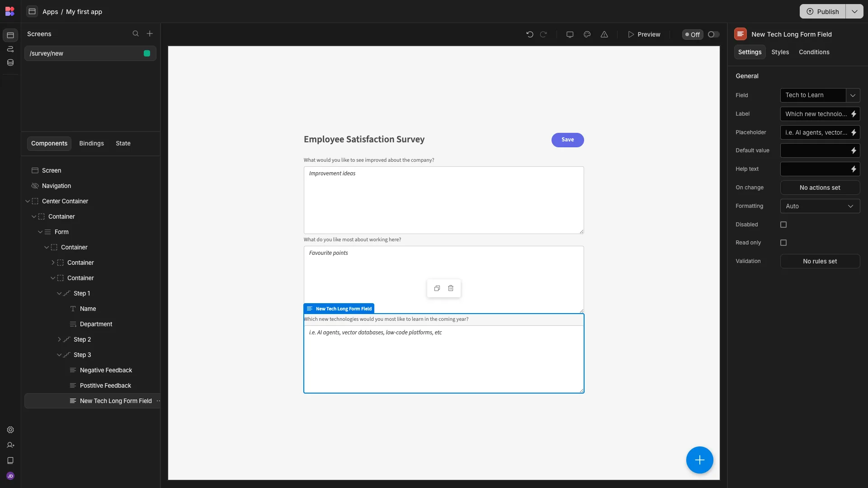Click the undo arrow in the toolbar
Viewport: 868px width, 488px height.
(530, 34)
